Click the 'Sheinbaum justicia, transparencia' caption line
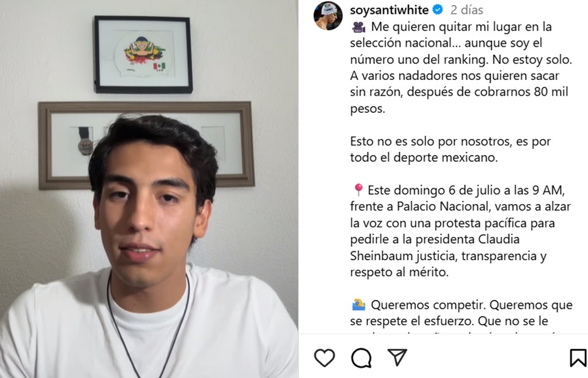 coord(448,256)
